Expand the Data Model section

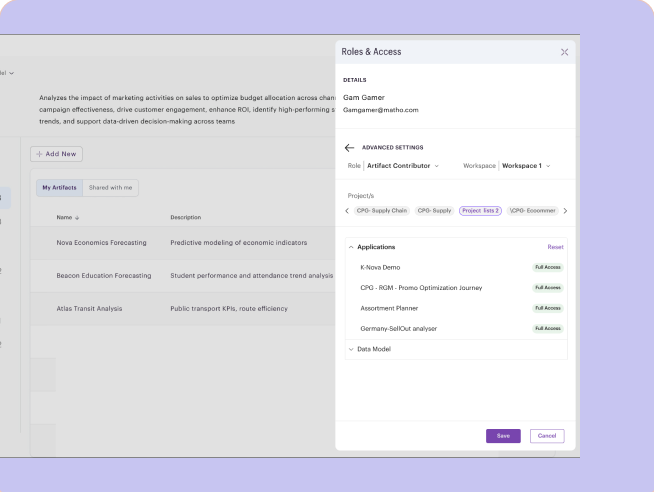tap(351, 349)
